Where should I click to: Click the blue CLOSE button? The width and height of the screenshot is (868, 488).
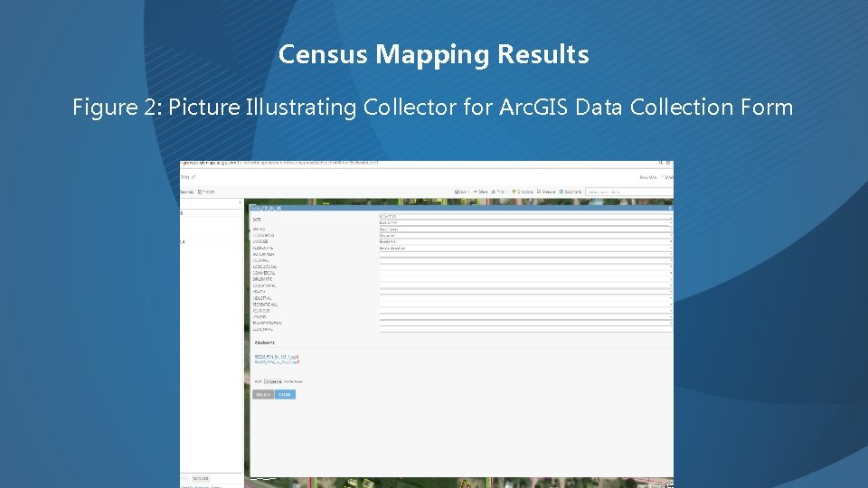(x=285, y=395)
